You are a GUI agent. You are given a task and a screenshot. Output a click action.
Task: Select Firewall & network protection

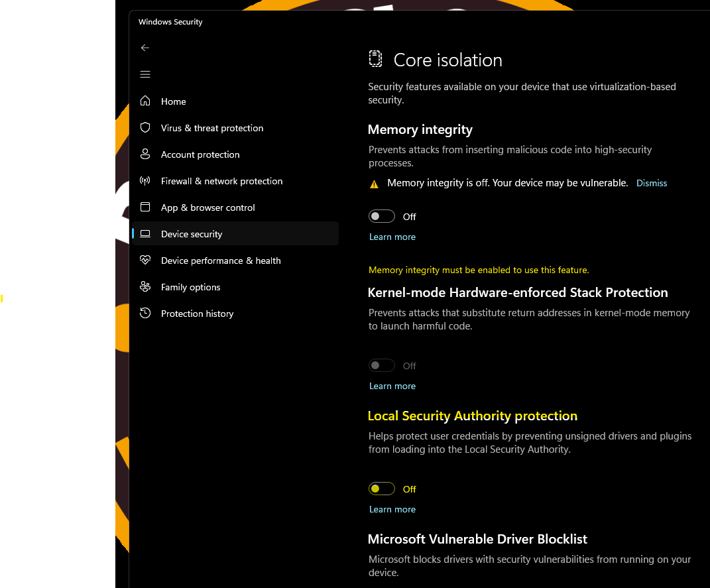coord(235,181)
